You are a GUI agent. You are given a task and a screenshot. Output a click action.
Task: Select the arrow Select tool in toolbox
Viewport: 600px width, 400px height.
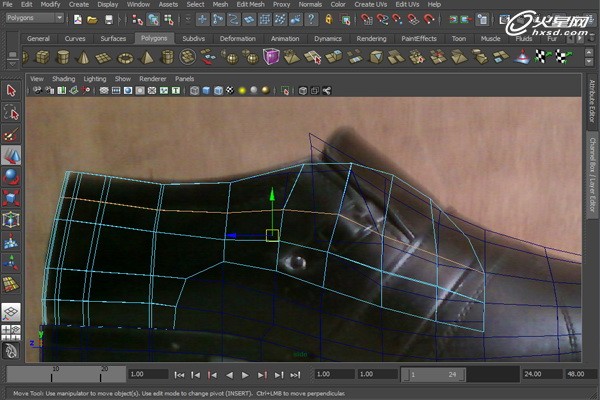point(11,91)
